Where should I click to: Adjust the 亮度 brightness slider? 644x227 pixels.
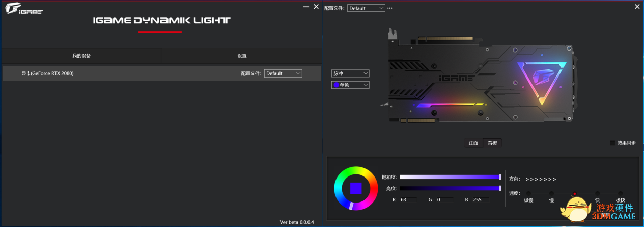pos(451,188)
